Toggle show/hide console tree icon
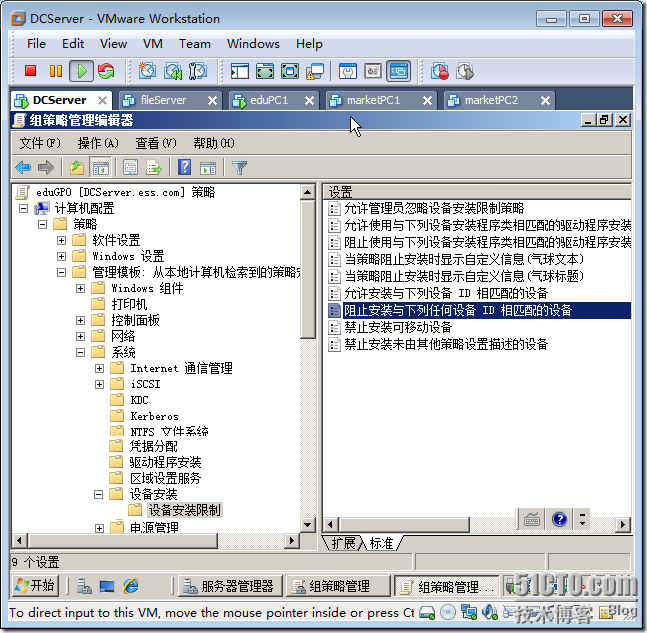The image size is (647, 633). pyautogui.click(x=101, y=168)
